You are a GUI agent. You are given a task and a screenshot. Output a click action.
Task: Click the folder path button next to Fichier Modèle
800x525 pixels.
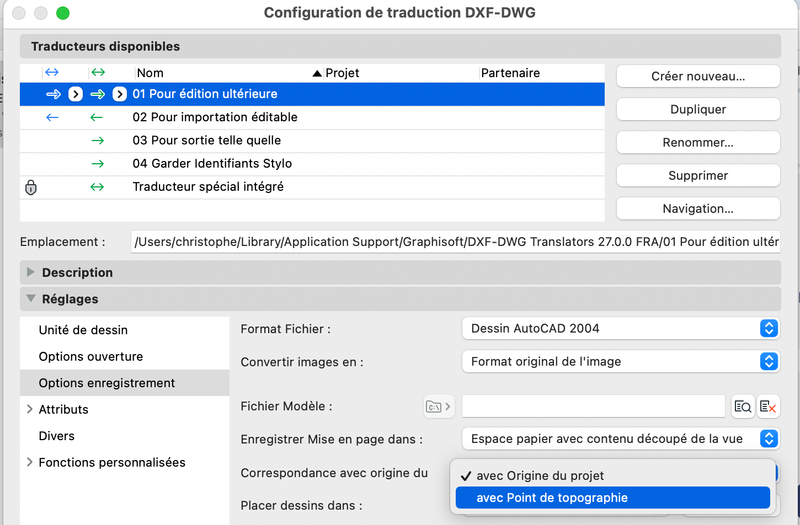438,407
